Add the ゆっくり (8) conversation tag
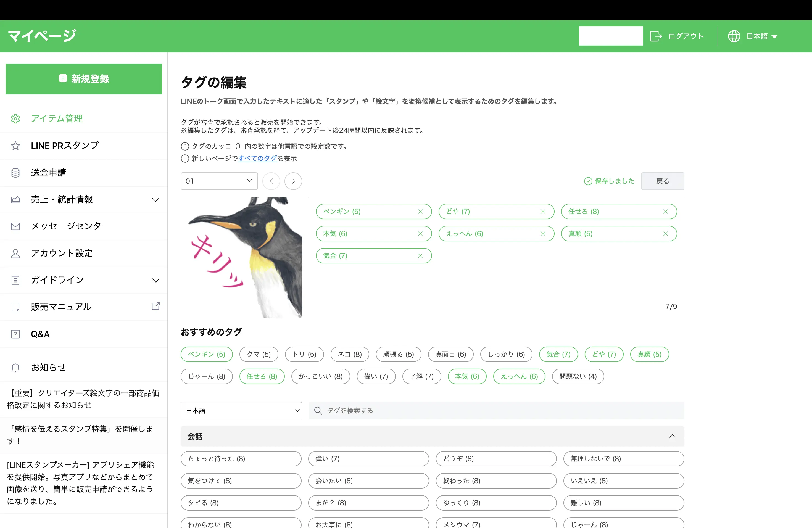The height and width of the screenshot is (528, 812). [496, 503]
